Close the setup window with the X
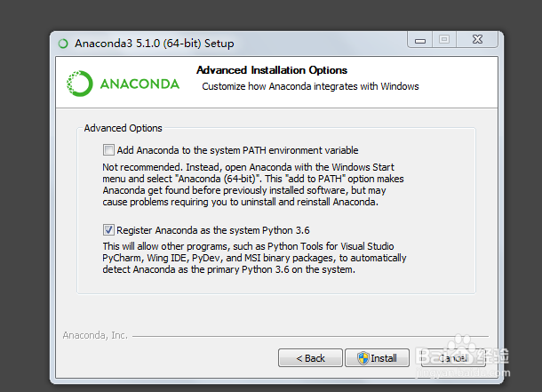This screenshot has width=542, height=392. (x=475, y=39)
